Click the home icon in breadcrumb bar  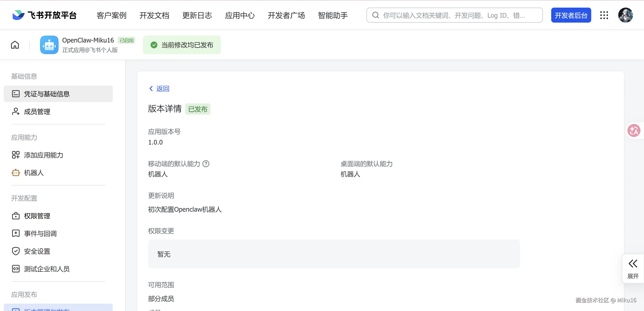tap(15, 45)
